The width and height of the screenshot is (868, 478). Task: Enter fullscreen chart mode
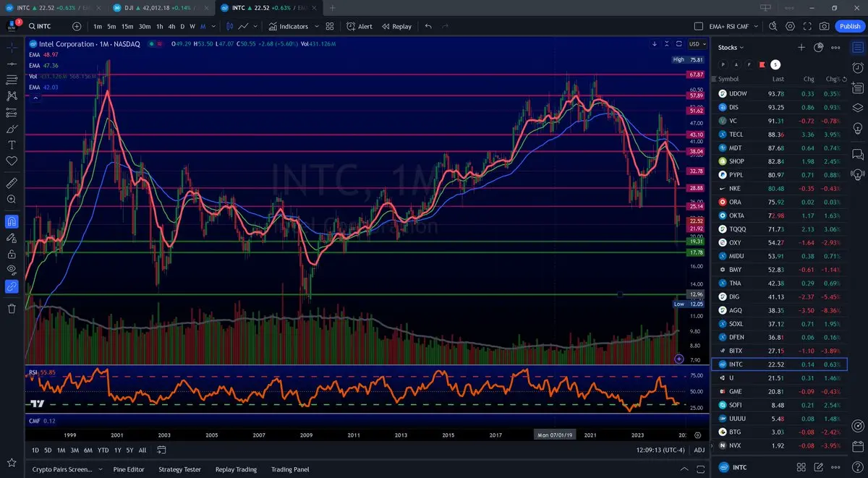pyautogui.click(x=807, y=26)
